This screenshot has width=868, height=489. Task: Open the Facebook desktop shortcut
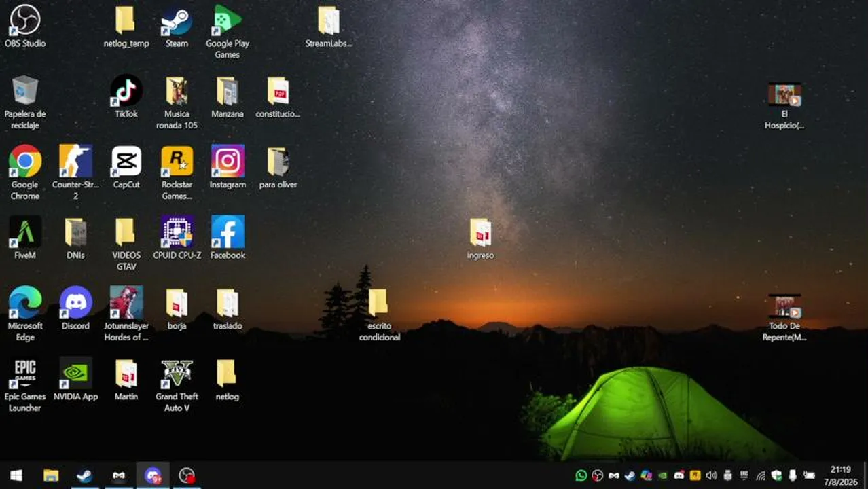(228, 238)
